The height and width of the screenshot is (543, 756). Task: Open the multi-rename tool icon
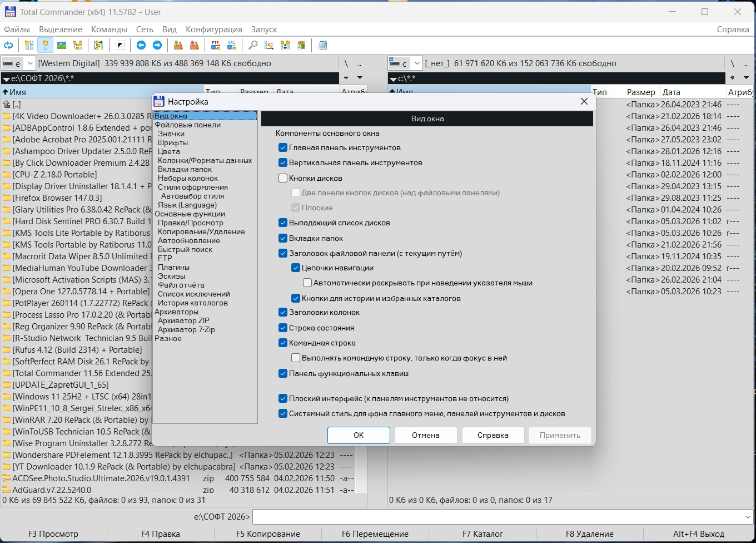[x=269, y=46]
